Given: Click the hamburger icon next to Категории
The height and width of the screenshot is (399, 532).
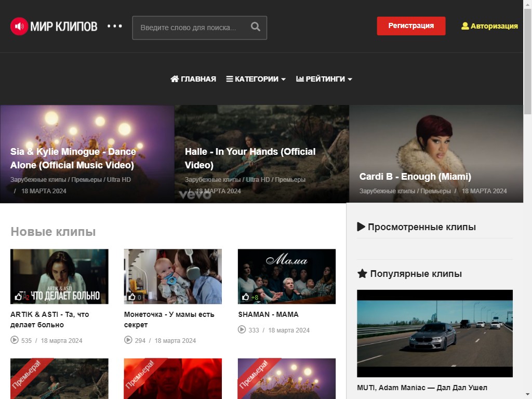Looking at the screenshot, I should click(x=230, y=79).
